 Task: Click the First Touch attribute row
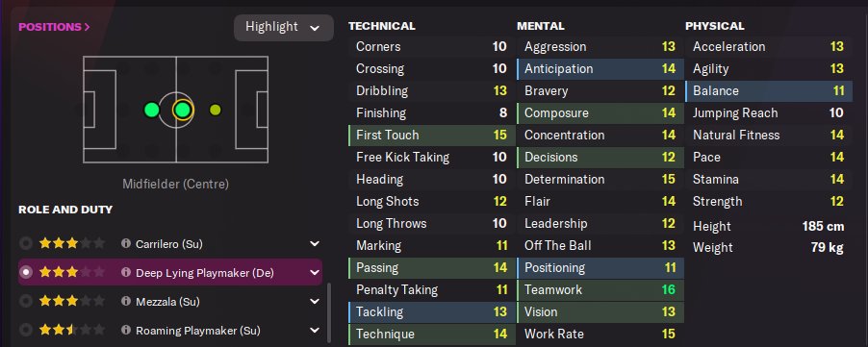pyautogui.click(x=432, y=136)
